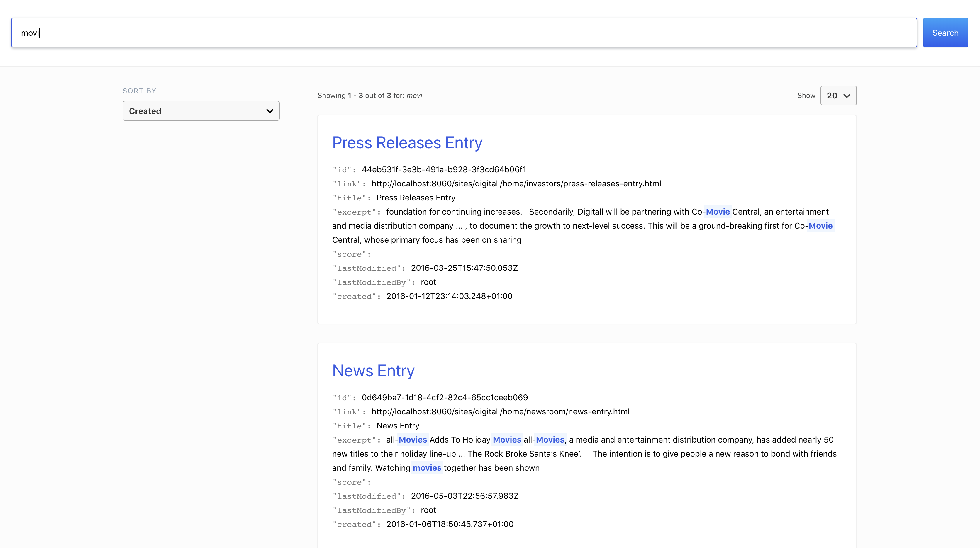Click the News Entry id value
The width and height of the screenshot is (980, 548).
444,397
